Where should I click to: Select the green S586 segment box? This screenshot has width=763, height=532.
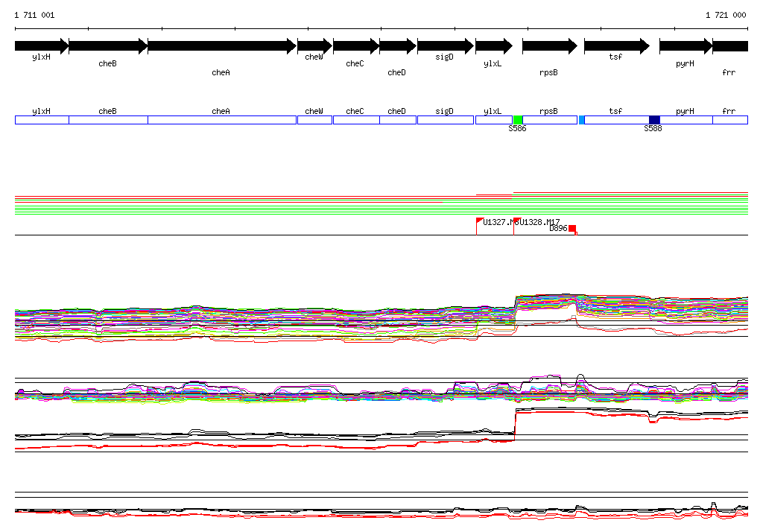click(518, 120)
